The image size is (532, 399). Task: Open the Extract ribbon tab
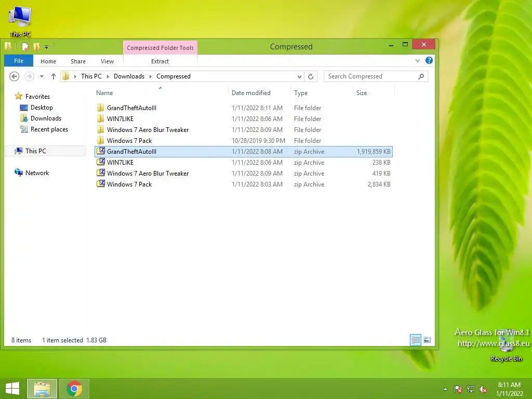coord(160,61)
